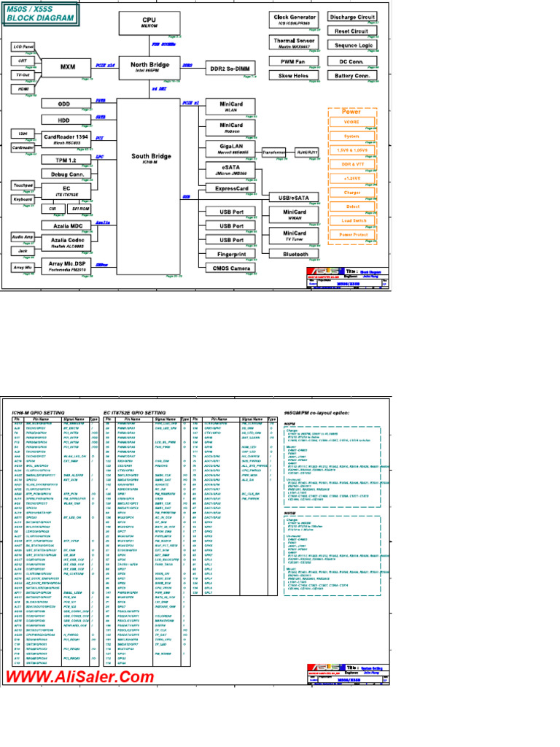560x747 pixels.
Task: Click the Skew Holes block
Action: (x=294, y=75)
